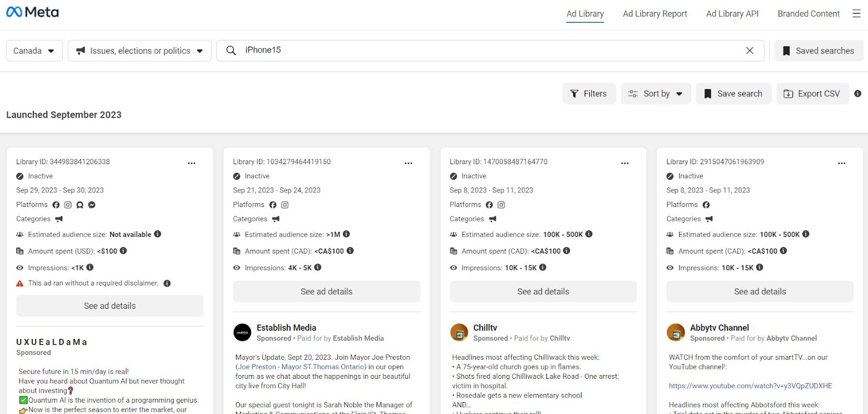
Task: Click Chilltv audience size info icon
Action: [589, 234]
